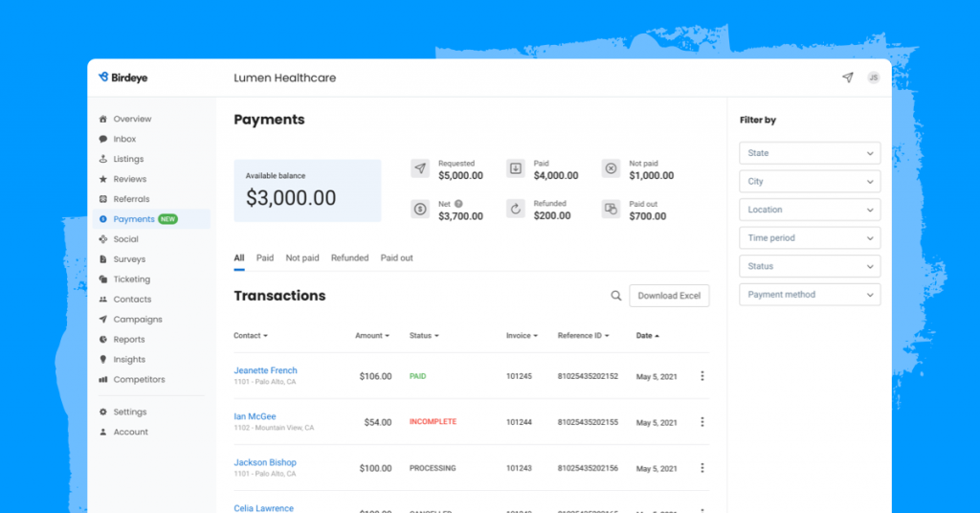Sort by Amount column header
The image size is (980, 513).
pos(372,336)
